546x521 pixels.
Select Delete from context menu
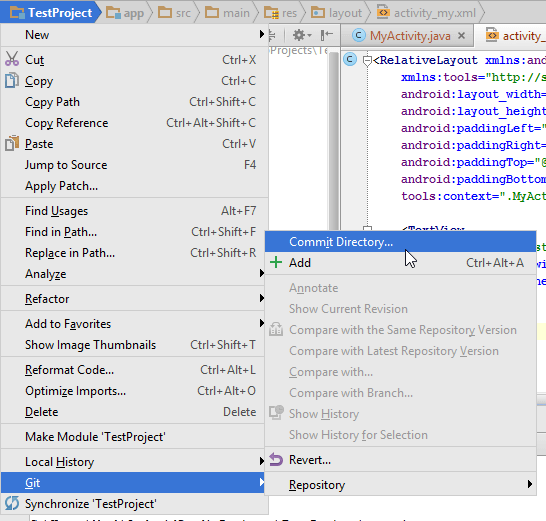(134, 412)
